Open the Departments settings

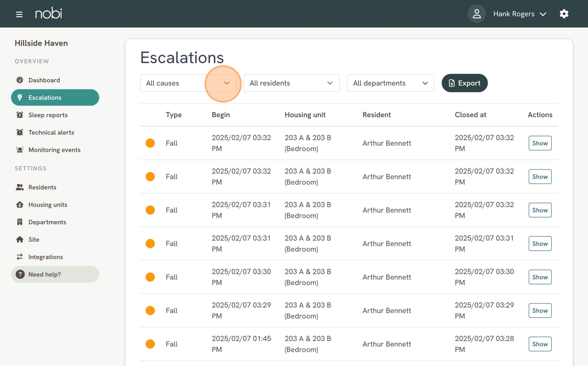click(55, 222)
